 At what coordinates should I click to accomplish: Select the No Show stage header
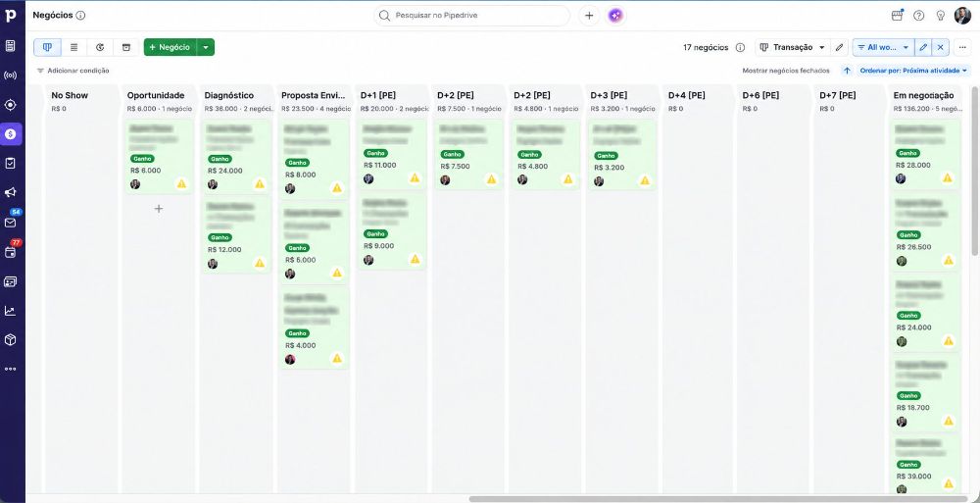70,95
